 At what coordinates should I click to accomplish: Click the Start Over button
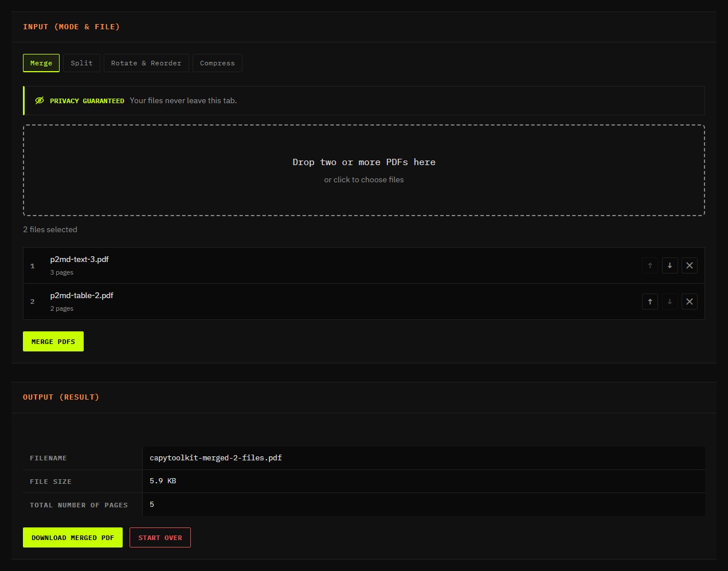160,538
